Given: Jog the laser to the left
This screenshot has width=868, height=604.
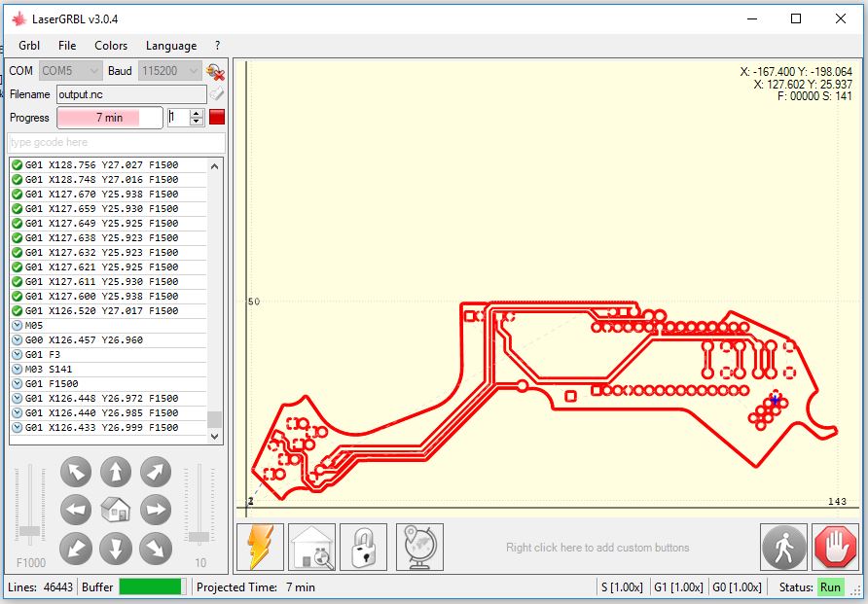Looking at the screenshot, I should (76, 510).
